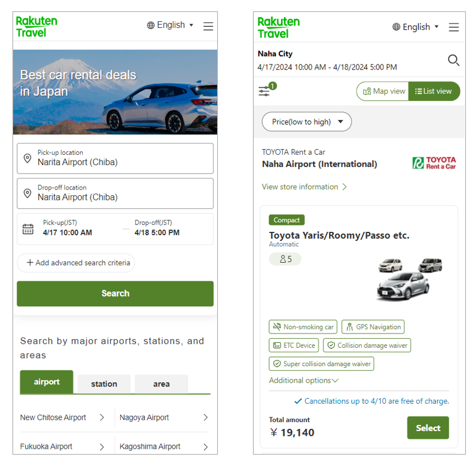476x466 pixels.
Task: Expand Additional options
Action: (303, 380)
